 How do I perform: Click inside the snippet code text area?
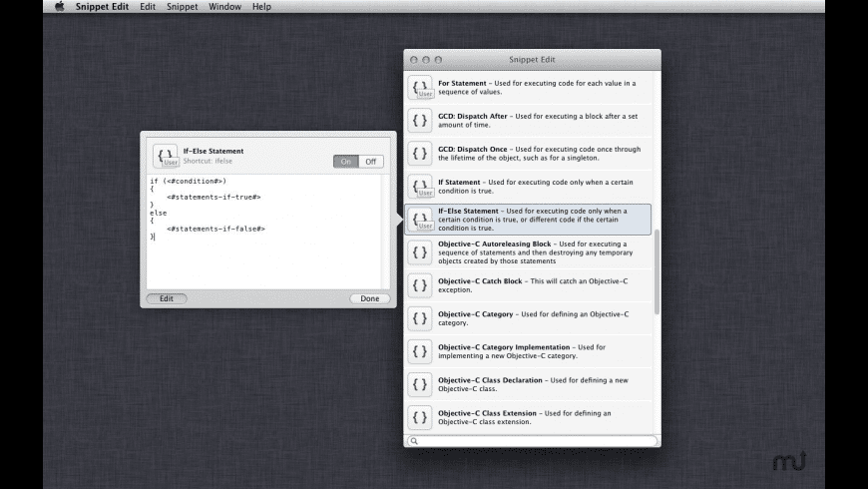pyautogui.click(x=264, y=232)
